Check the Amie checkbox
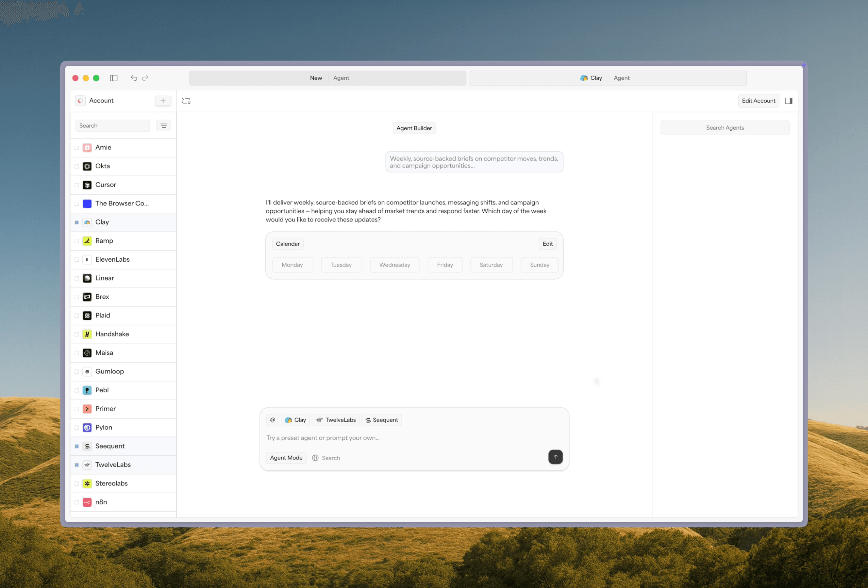 77,148
